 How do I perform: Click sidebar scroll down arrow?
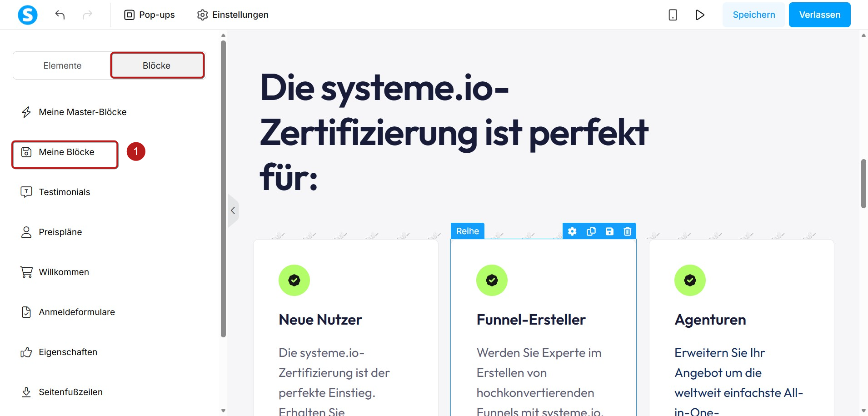pos(223,411)
